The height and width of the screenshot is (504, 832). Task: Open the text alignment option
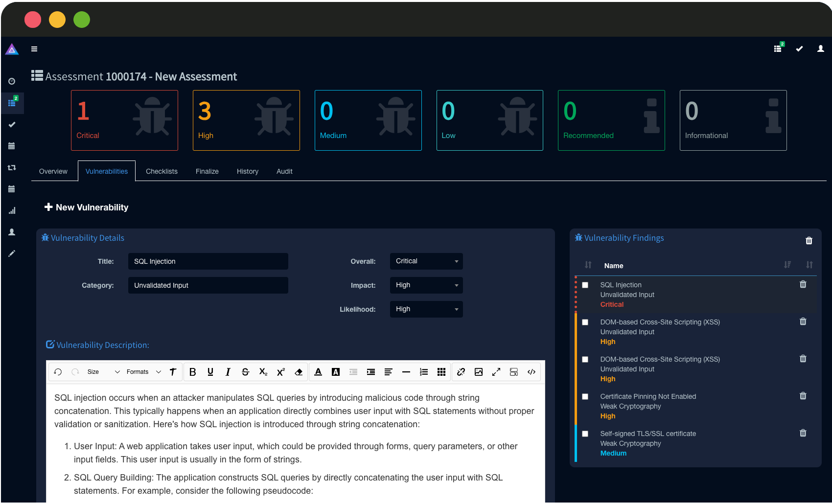[x=389, y=372]
